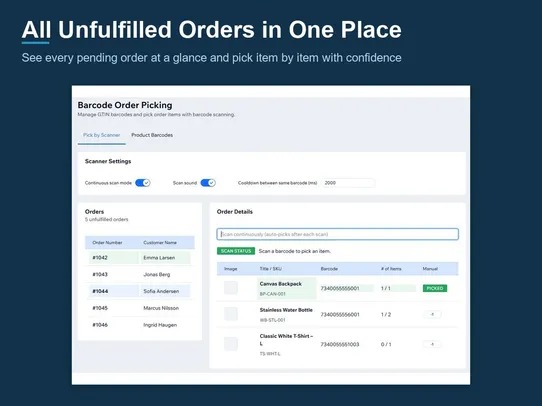The height and width of the screenshot is (406, 542).
Task: Click the # of Items column header
Action: (x=391, y=268)
